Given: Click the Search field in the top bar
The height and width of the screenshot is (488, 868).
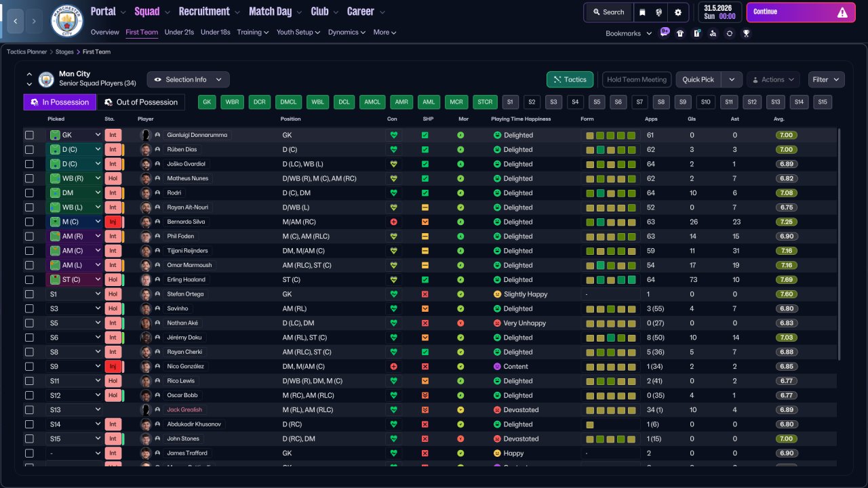Looking at the screenshot, I should pyautogui.click(x=608, y=12).
